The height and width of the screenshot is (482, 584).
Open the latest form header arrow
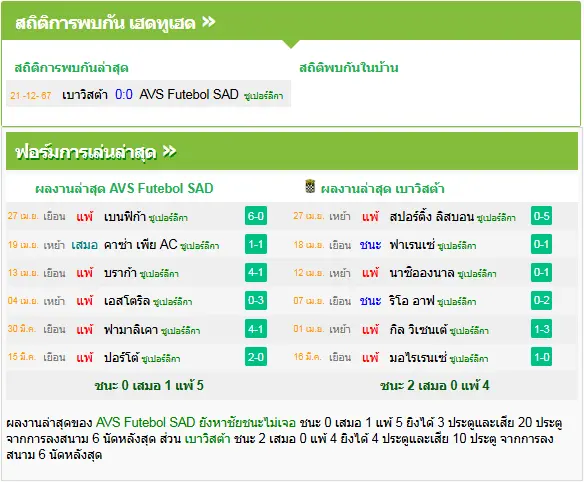point(169,152)
